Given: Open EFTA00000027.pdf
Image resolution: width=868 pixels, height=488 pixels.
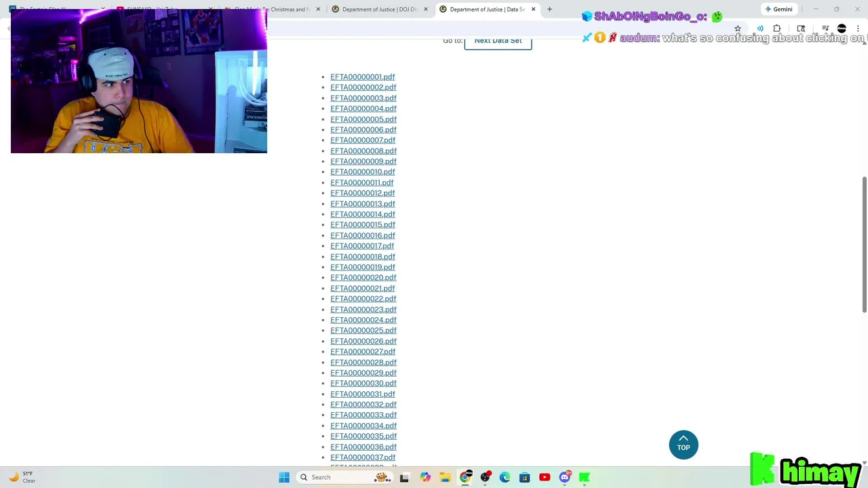Looking at the screenshot, I should 362,352.
